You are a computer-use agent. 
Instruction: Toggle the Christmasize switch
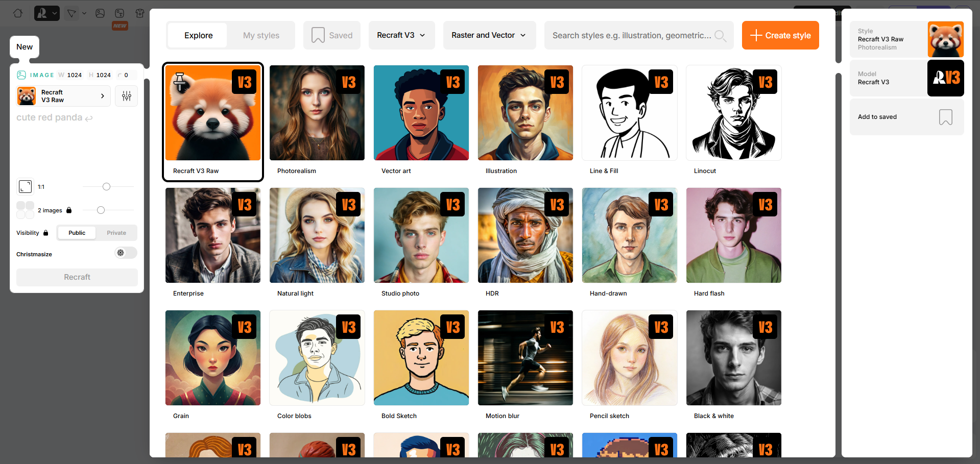coord(126,253)
